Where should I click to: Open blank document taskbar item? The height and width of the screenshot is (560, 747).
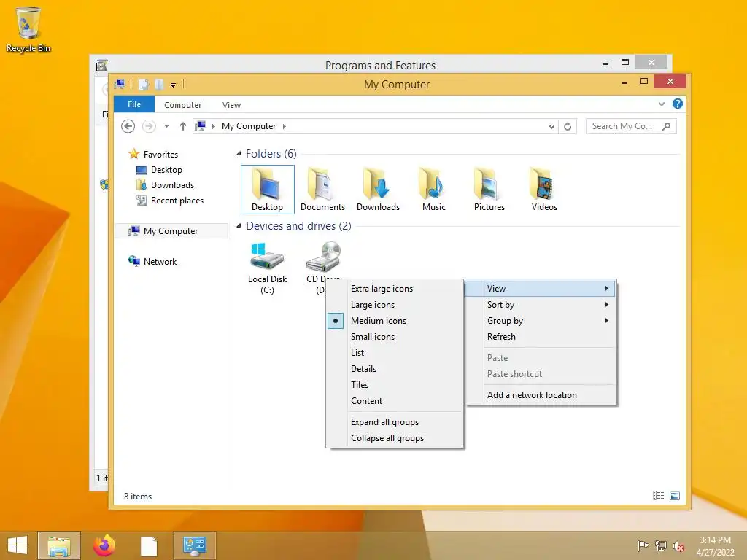[149, 545]
